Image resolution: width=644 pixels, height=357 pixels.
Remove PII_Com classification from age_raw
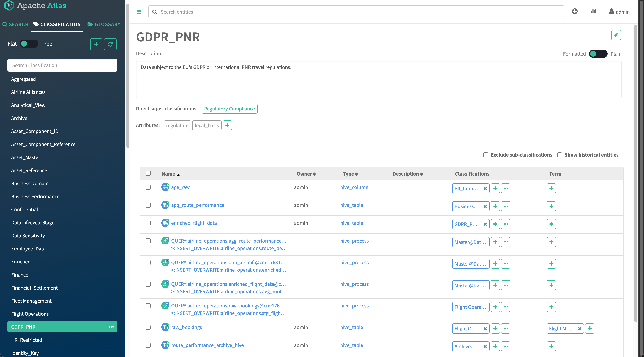485,189
